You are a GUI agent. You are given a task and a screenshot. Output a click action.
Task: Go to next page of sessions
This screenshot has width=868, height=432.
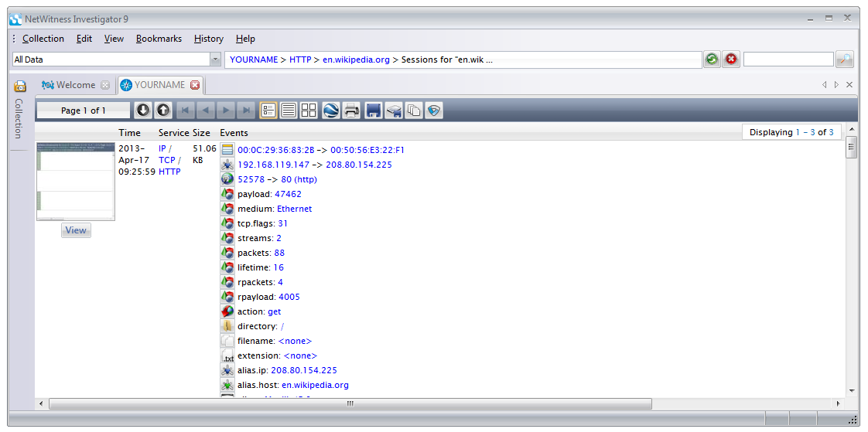tap(225, 111)
